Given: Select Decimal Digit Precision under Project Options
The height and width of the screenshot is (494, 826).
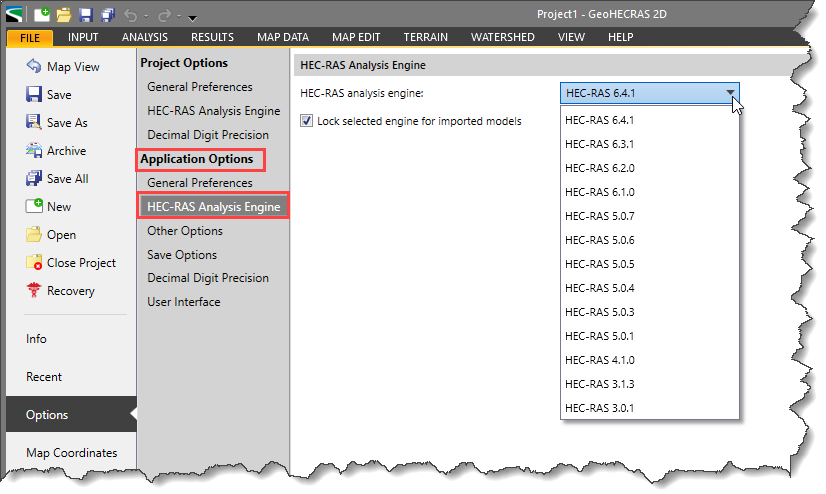Looking at the screenshot, I should 208,135.
